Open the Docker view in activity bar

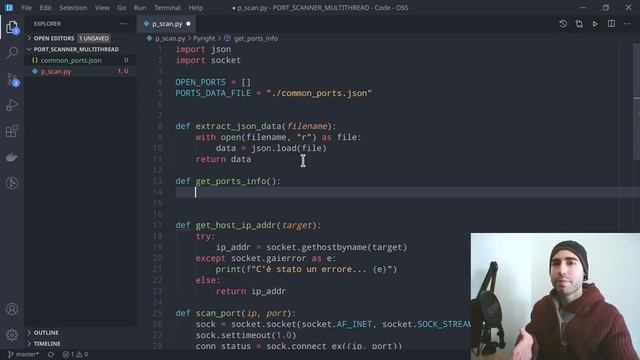tap(12, 157)
